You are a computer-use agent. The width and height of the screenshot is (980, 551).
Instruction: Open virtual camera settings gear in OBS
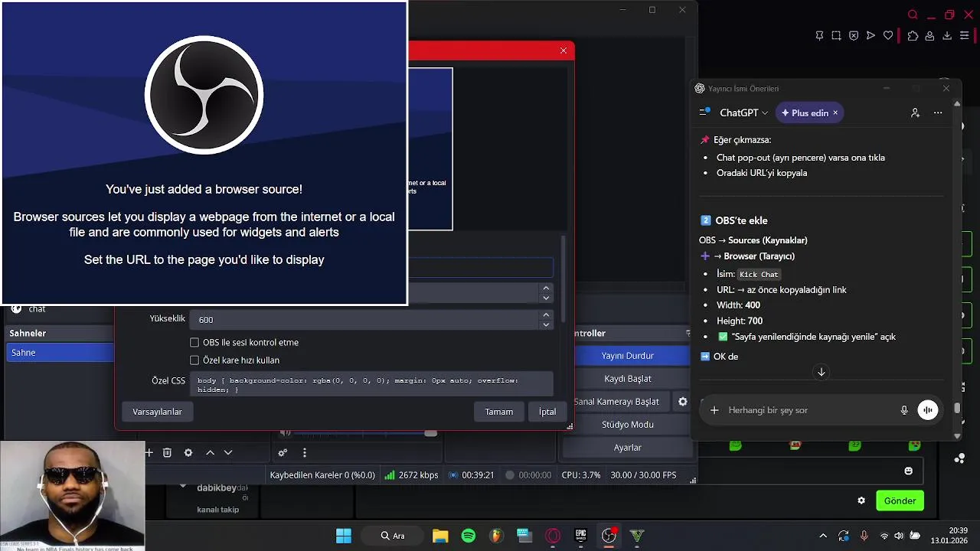pyautogui.click(x=683, y=401)
